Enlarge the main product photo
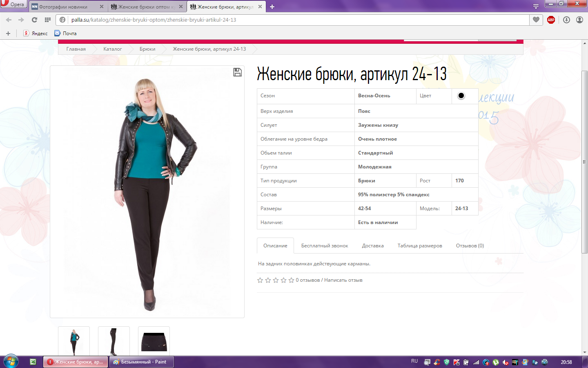 coord(147,192)
